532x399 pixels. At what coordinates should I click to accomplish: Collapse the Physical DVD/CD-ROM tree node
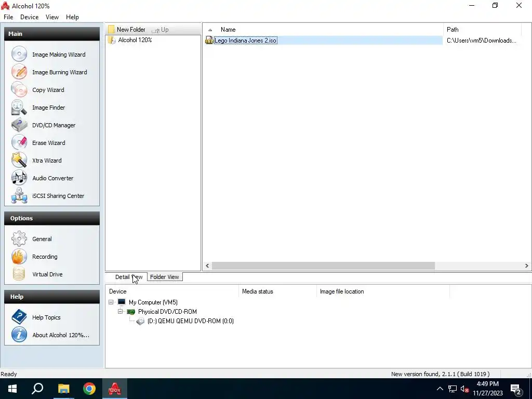(x=120, y=311)
